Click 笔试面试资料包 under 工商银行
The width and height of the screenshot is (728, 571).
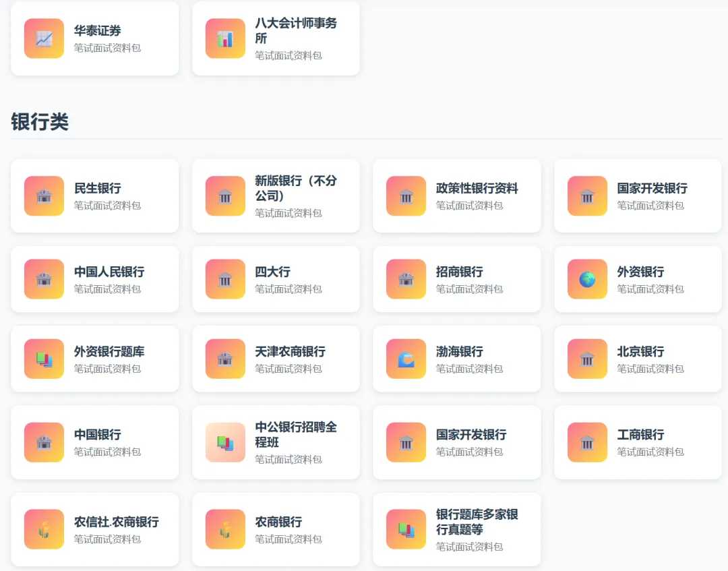coord(650,452)
